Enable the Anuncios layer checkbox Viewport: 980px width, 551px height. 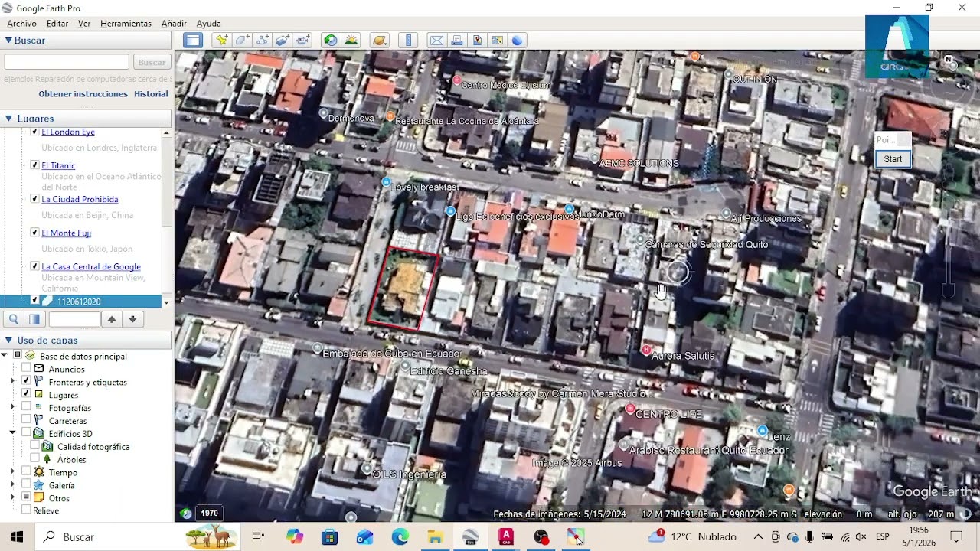point(26,369)
